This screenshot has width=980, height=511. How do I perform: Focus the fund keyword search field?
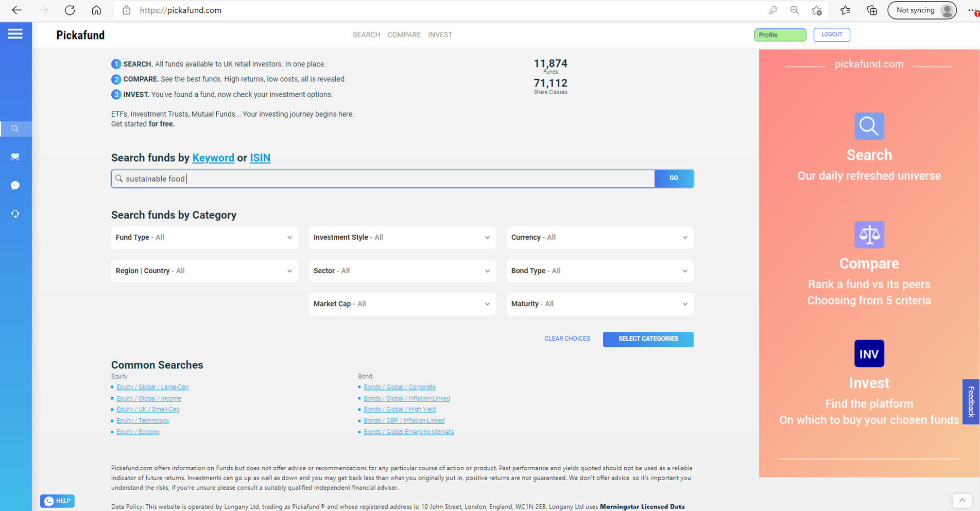pos(383,179)
